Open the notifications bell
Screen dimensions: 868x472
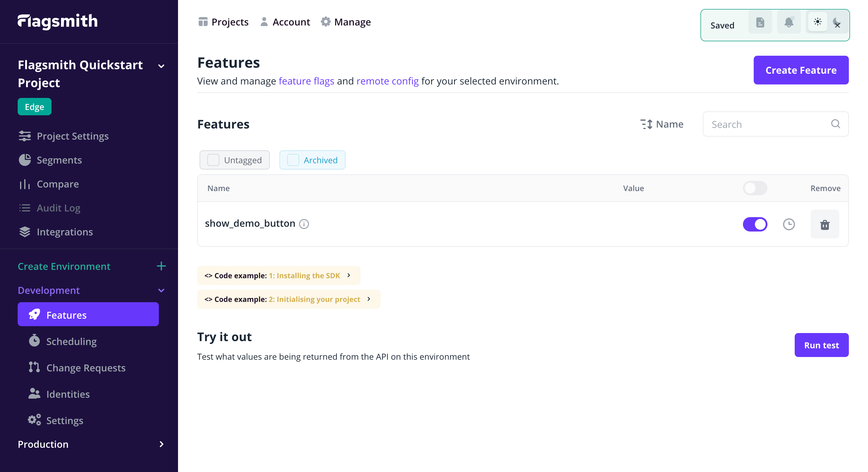788,22
